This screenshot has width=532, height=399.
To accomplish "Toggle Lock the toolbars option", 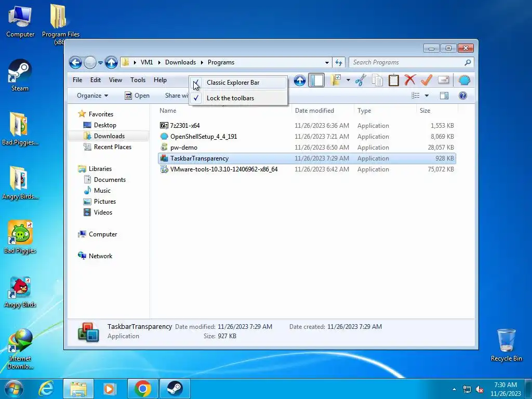I will 238,98.
